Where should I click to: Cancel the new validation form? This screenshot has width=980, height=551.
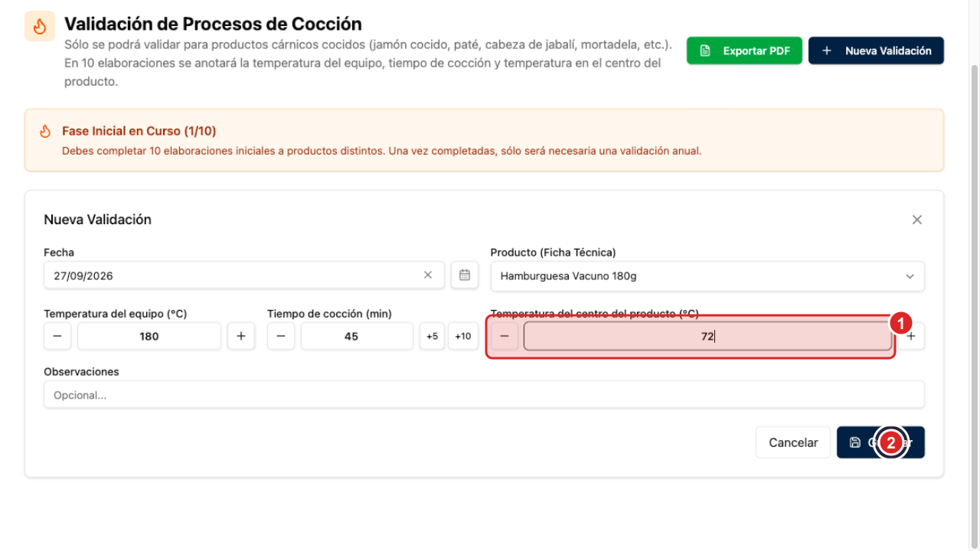tap(793, 442)
